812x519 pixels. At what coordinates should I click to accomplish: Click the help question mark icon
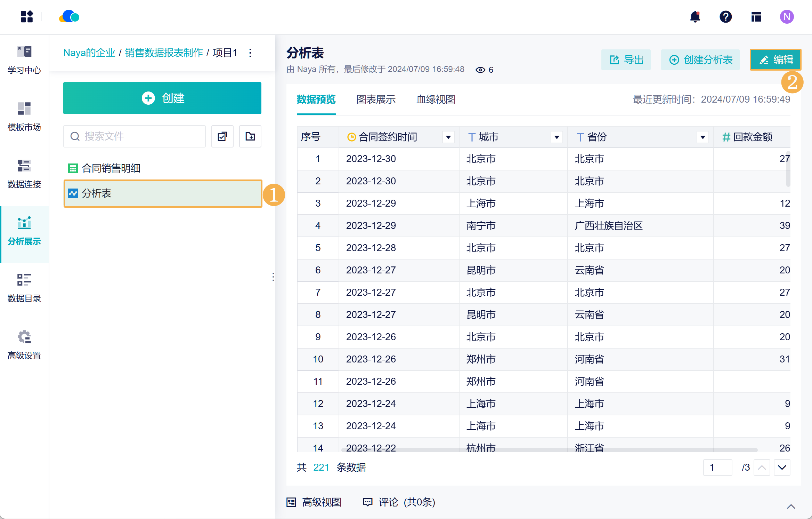pyautogui.click(x=725, y=17)
